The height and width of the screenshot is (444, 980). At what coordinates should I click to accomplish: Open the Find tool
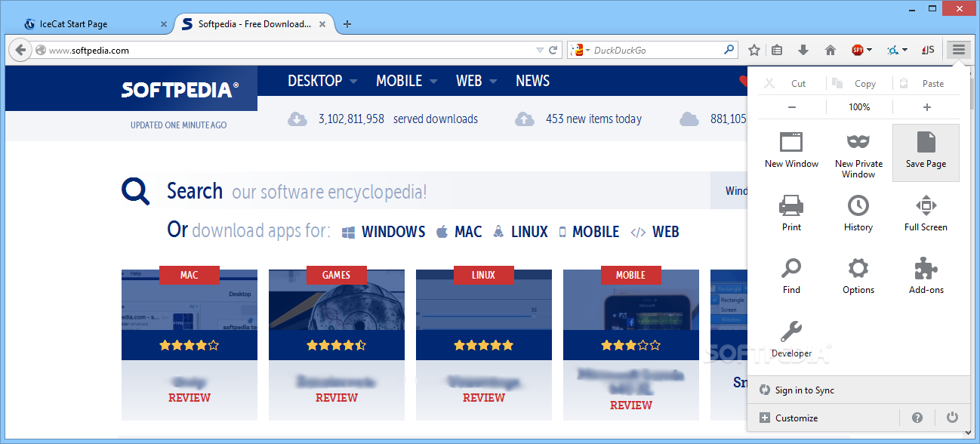point(791,276)
